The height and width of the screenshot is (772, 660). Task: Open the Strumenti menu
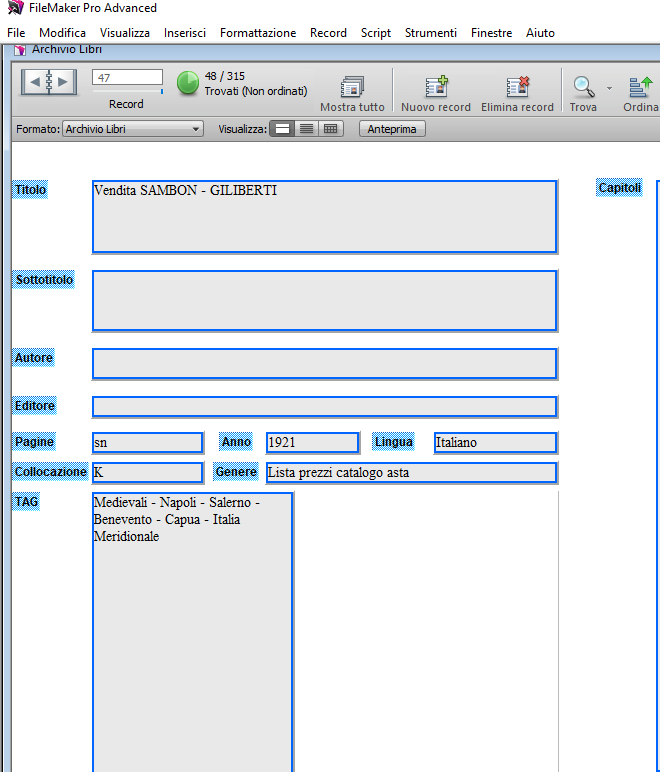coord(431,33)
